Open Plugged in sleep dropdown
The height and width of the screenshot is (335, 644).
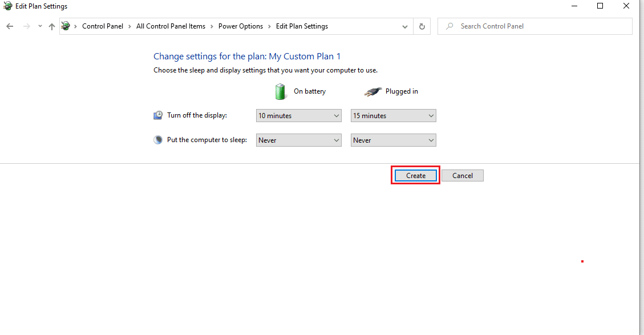coord(394,140)
